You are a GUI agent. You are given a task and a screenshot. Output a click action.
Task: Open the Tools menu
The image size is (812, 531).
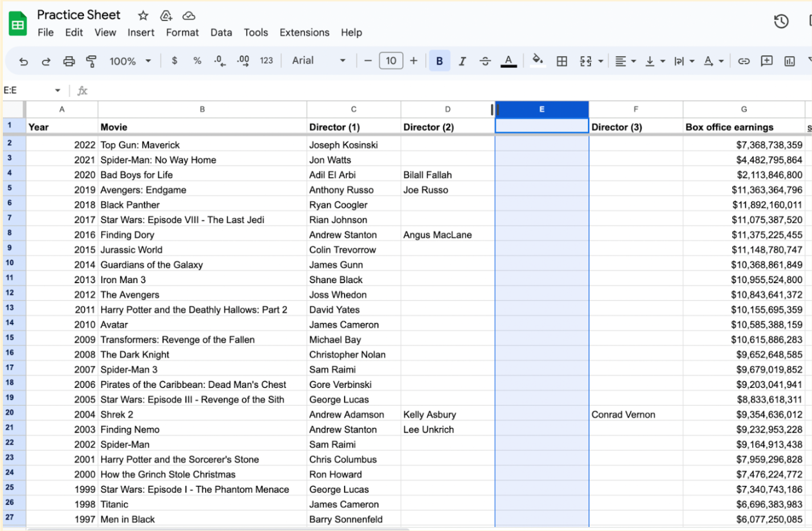pos(256,32)
